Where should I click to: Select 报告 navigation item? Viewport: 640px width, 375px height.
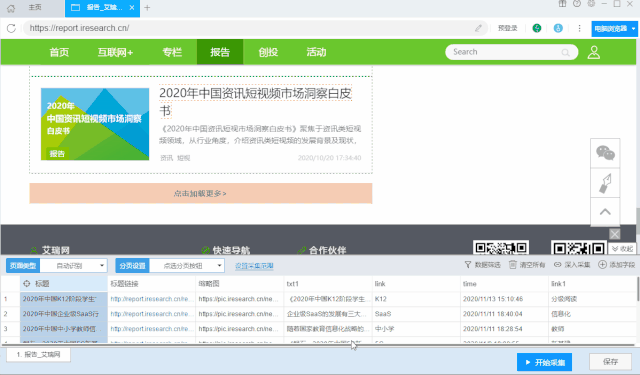(x=220, y=52)
